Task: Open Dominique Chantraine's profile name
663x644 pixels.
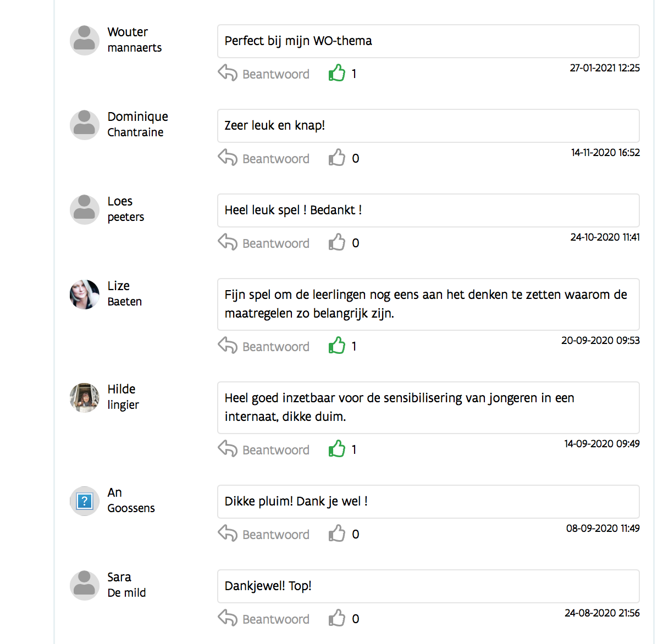Action: [x=137, y=124]
